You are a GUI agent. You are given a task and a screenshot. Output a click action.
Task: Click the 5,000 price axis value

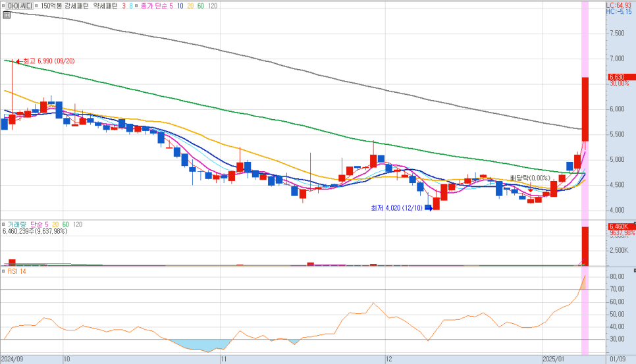coord(617,160)
